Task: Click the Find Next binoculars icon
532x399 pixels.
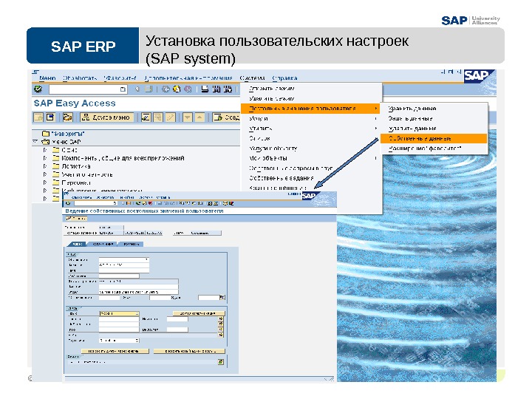Action: (228, 89)
